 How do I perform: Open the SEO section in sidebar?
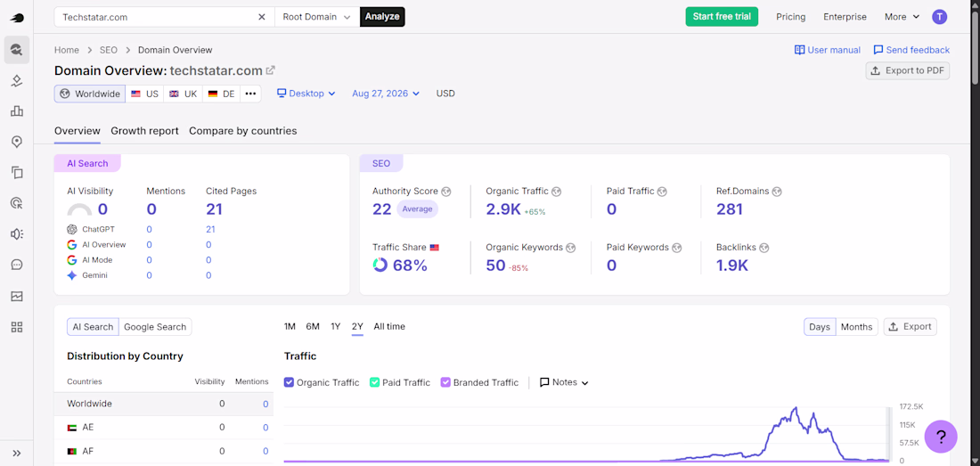(x=17, y=49)
